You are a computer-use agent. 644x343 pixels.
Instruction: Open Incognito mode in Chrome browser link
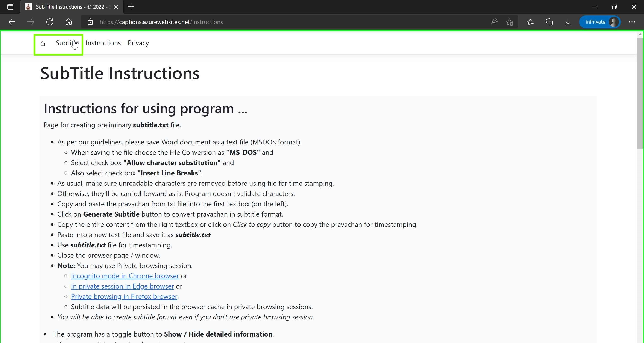pos(125,276)
